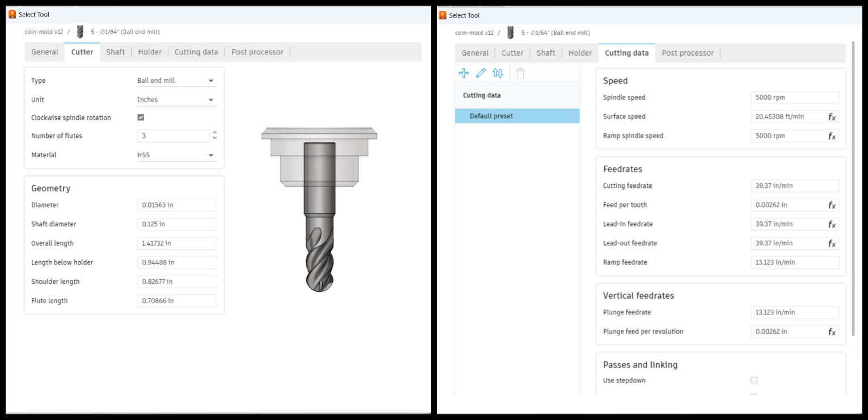Click the Shaft diameter field showing 0.125 in
Viewport: 868px width, 420px height.
coord(177,224)
